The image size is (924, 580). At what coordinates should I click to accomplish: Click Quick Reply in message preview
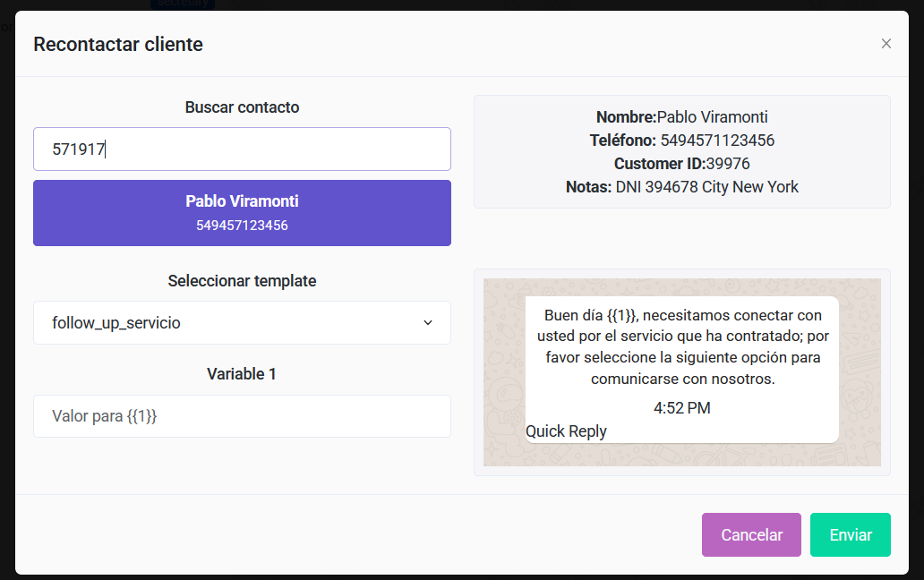566,431
